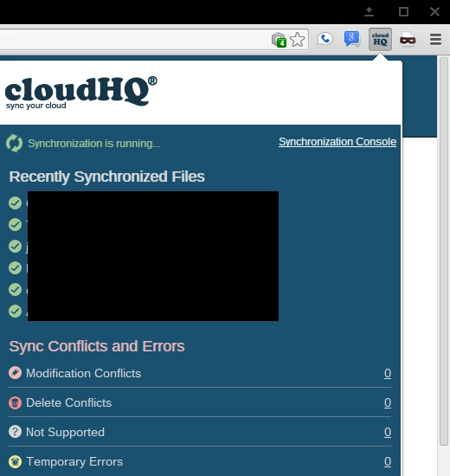Viewport: 450px width, 476px height.
Task: Open the phone call extension icon
Action: (325, 39)
